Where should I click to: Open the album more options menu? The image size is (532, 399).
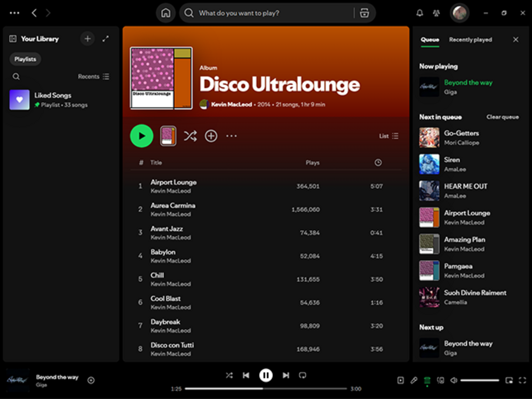232,136
